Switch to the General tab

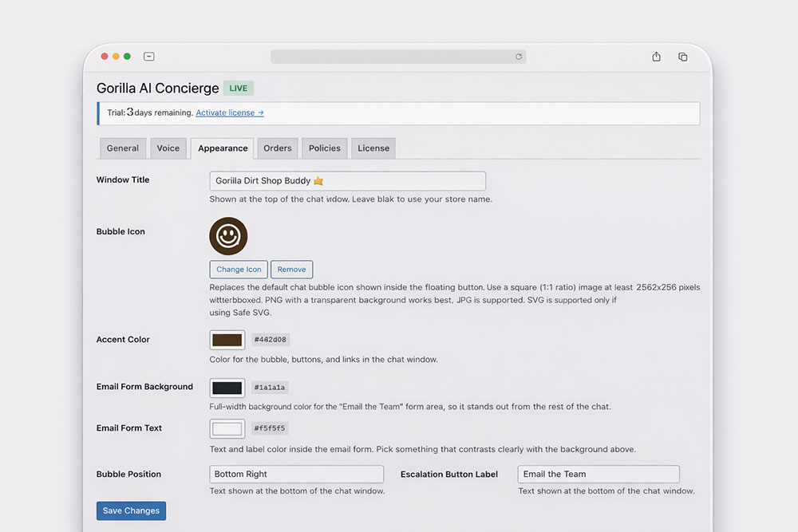(x=123, y=148)
